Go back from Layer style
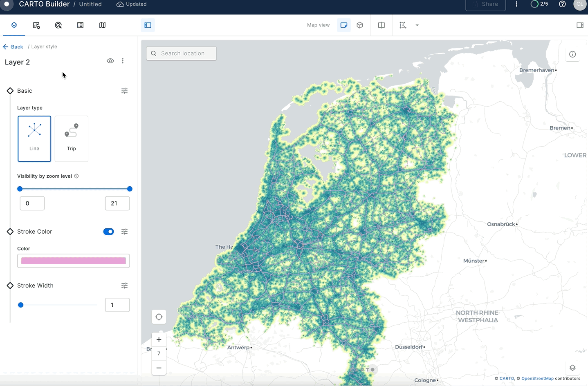This screenshot has height=386, width=588. coord(13,46)
